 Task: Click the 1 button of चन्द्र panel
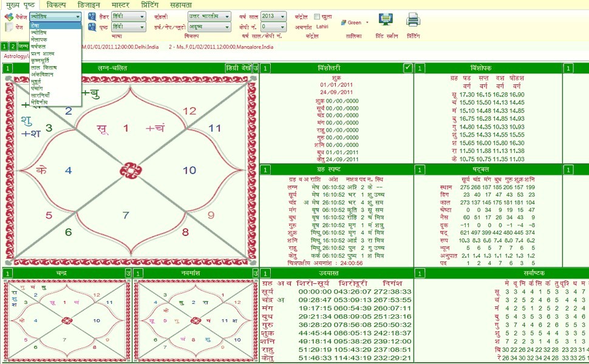[7, 273]
